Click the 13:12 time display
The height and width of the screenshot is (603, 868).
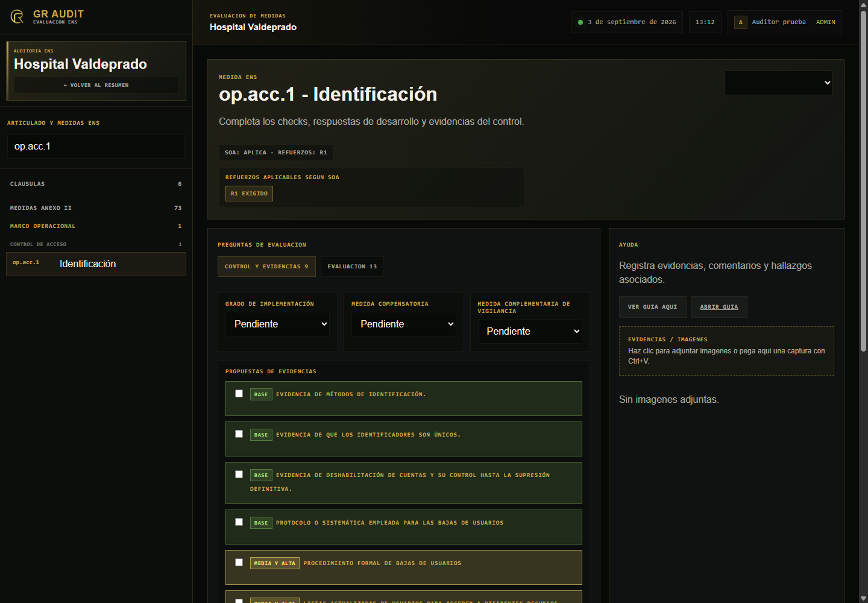click(x=705, y=22)
